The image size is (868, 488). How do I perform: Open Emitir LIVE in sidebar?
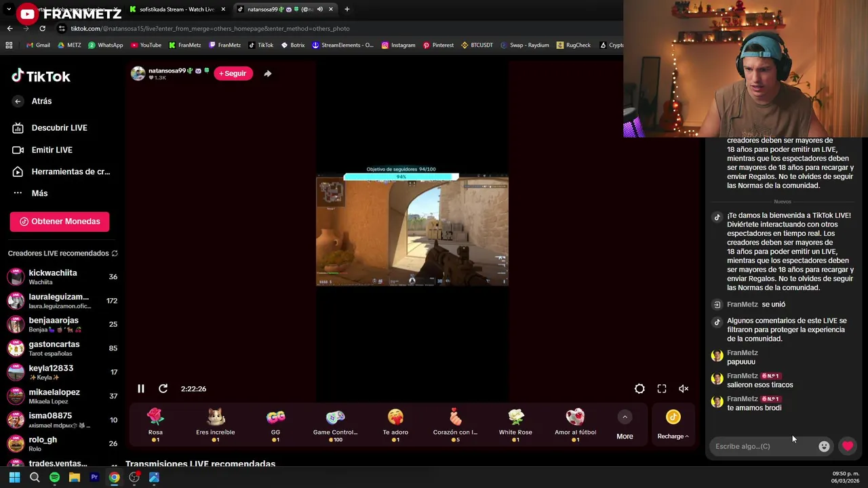(x=52, y=150)
